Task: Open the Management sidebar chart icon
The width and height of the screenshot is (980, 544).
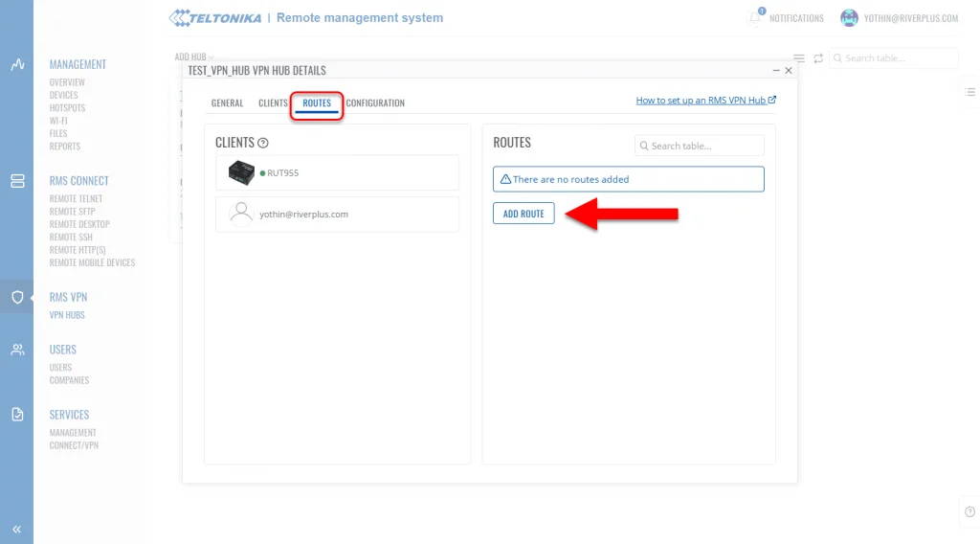Action: tap(17, 64)
